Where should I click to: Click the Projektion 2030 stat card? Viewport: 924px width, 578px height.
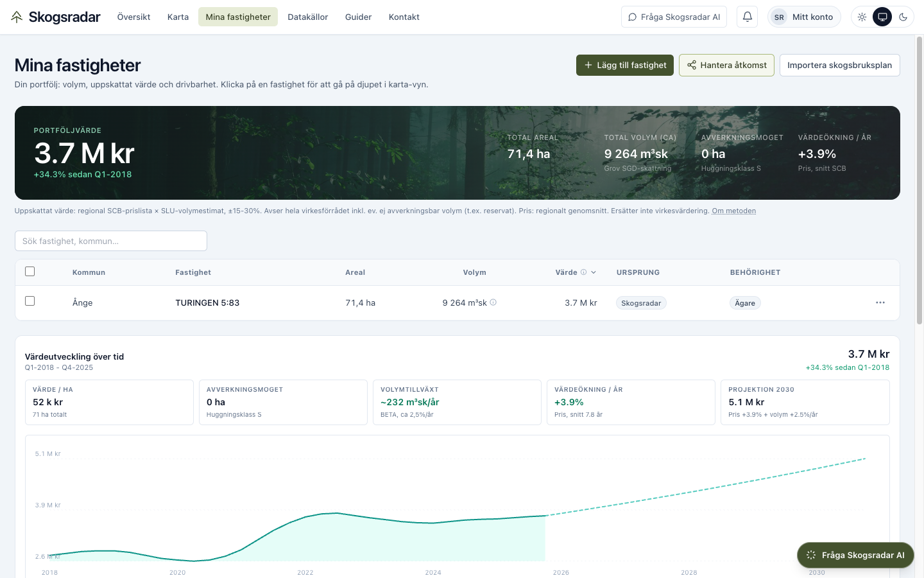tap(805, 402)
